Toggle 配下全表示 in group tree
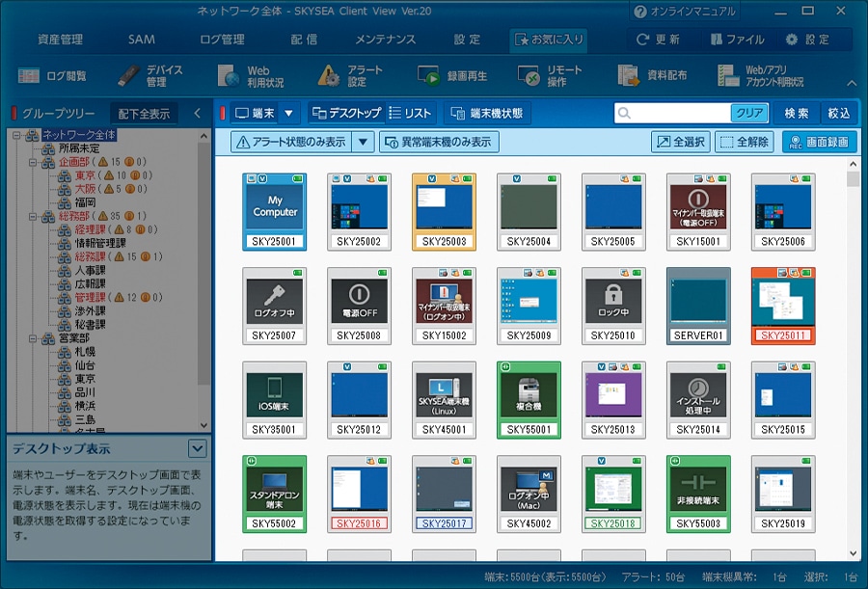 click(x=144, y=114)
